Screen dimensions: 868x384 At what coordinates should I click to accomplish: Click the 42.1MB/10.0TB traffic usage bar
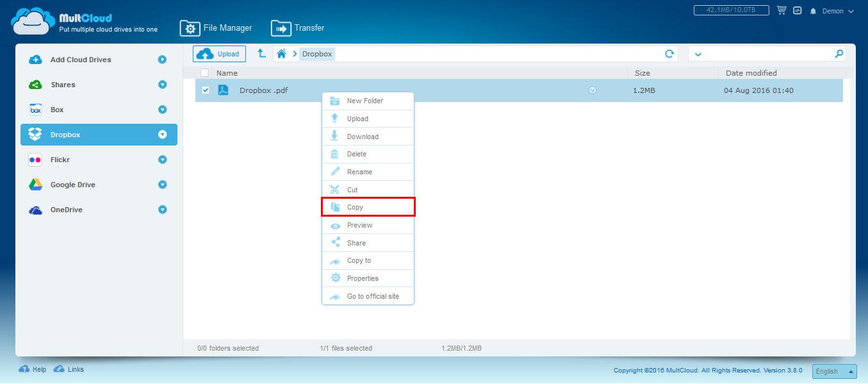732,10
